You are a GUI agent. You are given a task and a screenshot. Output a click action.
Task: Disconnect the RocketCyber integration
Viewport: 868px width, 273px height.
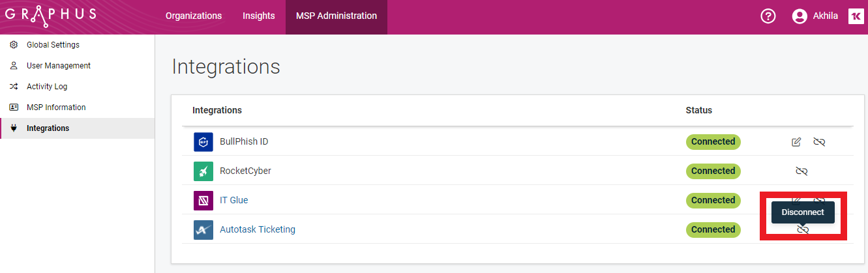click(x=801, y=171)
